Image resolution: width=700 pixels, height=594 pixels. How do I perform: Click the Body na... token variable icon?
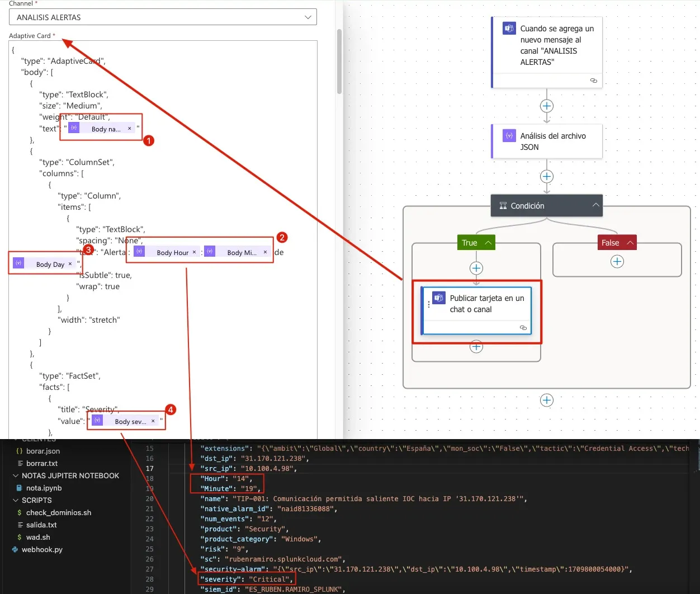click(74, 128)
